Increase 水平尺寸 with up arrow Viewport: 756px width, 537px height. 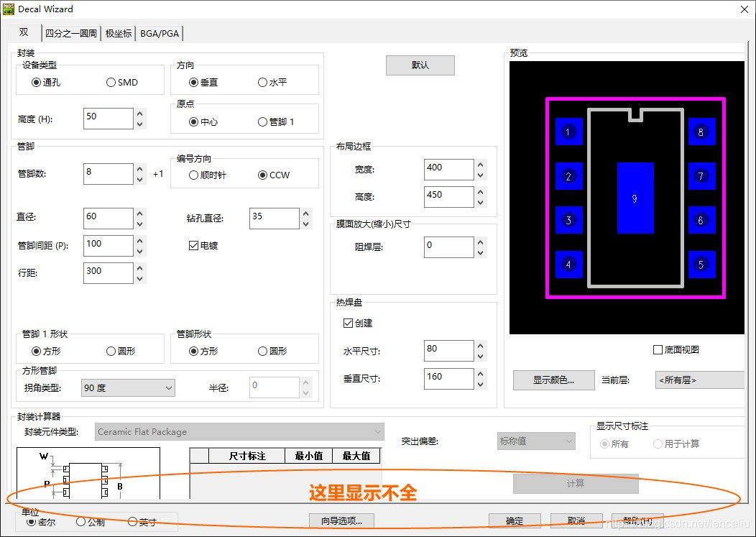pos(480,346)
